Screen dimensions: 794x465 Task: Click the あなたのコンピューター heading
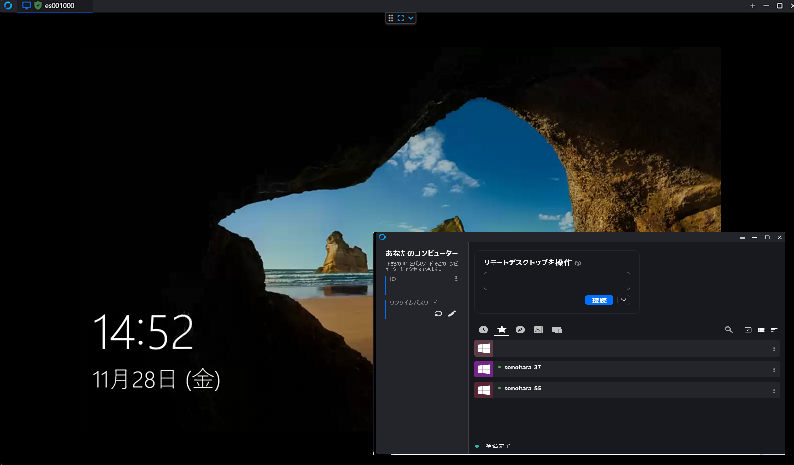421,253
